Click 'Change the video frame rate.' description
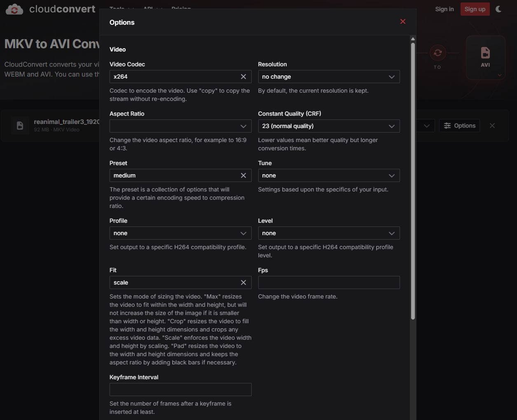 298,296
